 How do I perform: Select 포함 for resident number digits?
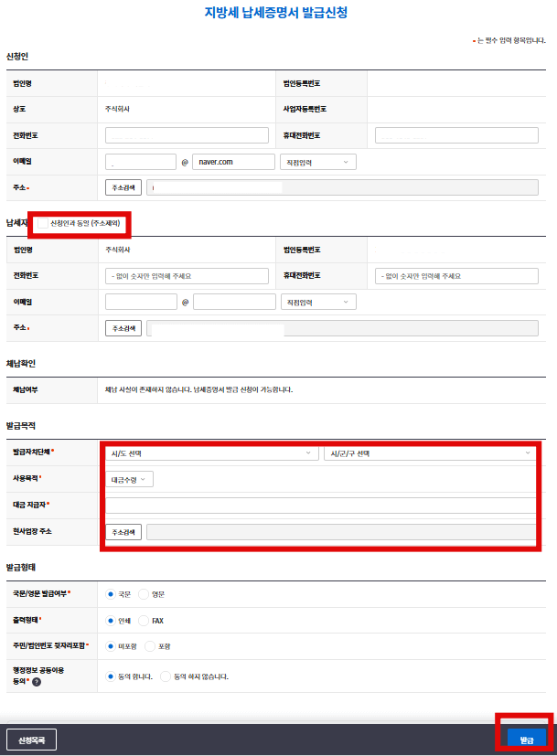[x=149, y=646]
